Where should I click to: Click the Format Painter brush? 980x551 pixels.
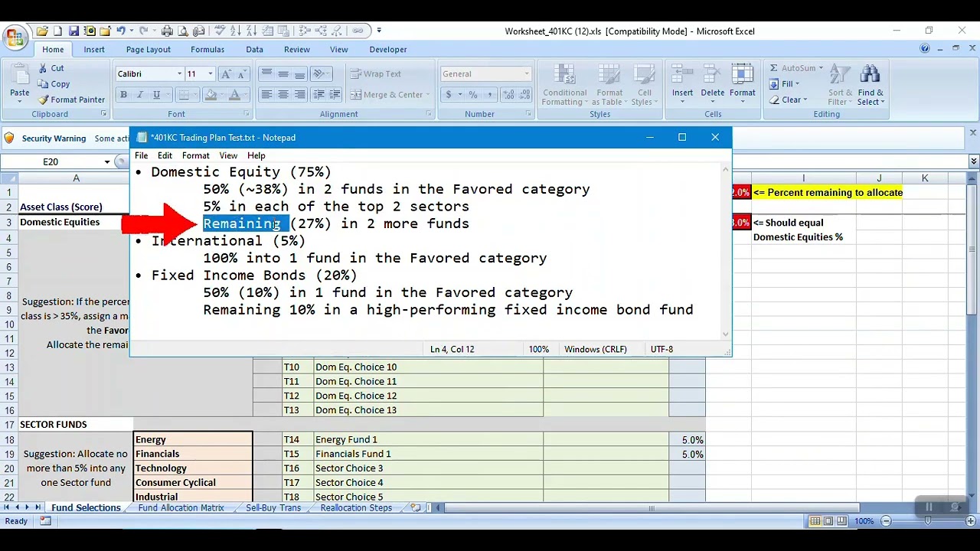coord(71,99)
